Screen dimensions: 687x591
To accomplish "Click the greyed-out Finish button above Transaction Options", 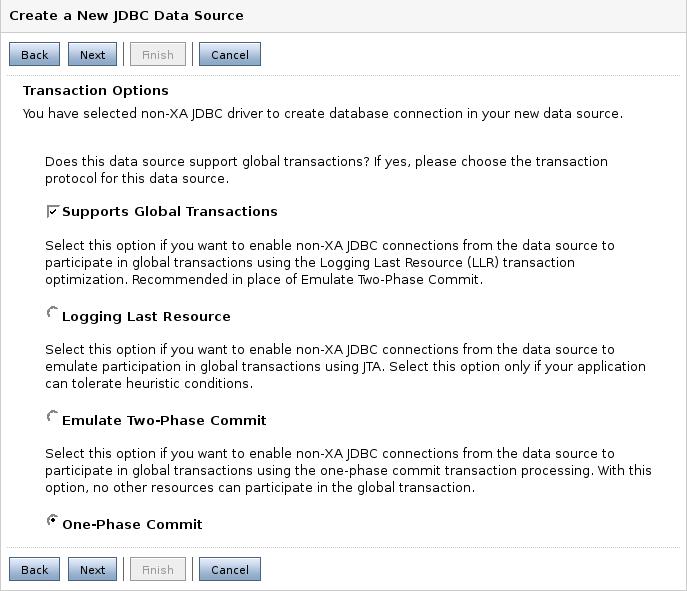I will click(x=158, y=54).
